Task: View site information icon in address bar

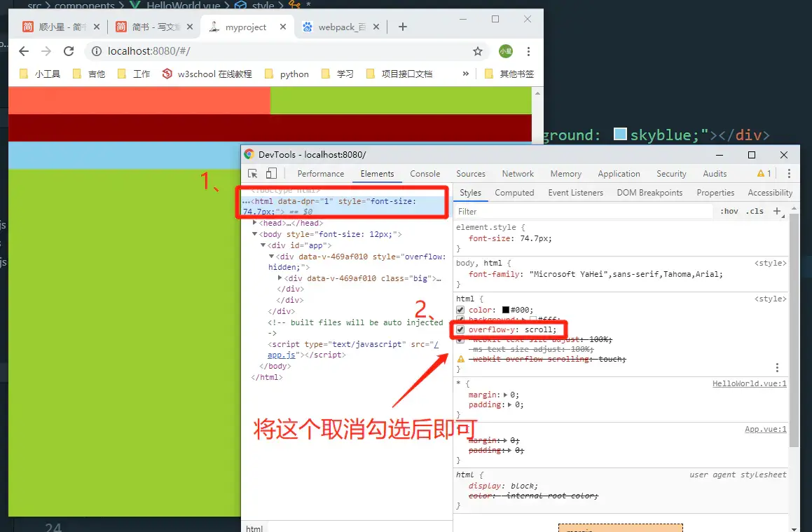Action: pos(96,50)
